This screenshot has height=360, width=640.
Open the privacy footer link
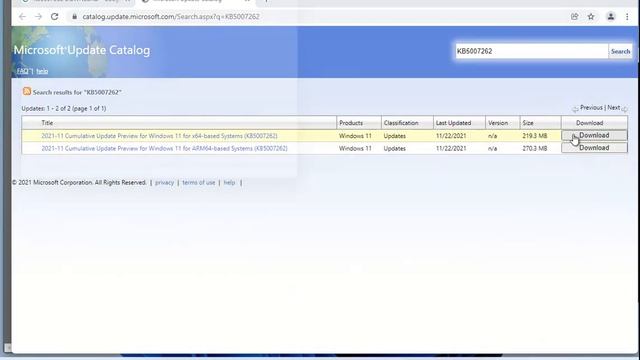(164, 182)
